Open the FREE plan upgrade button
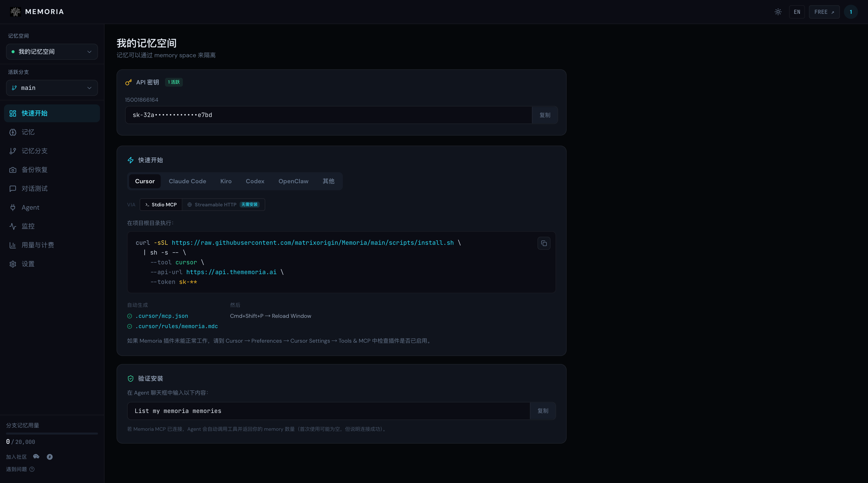This screenshot has width=868, height=483. pyautogui.click(x=824, y=12)
